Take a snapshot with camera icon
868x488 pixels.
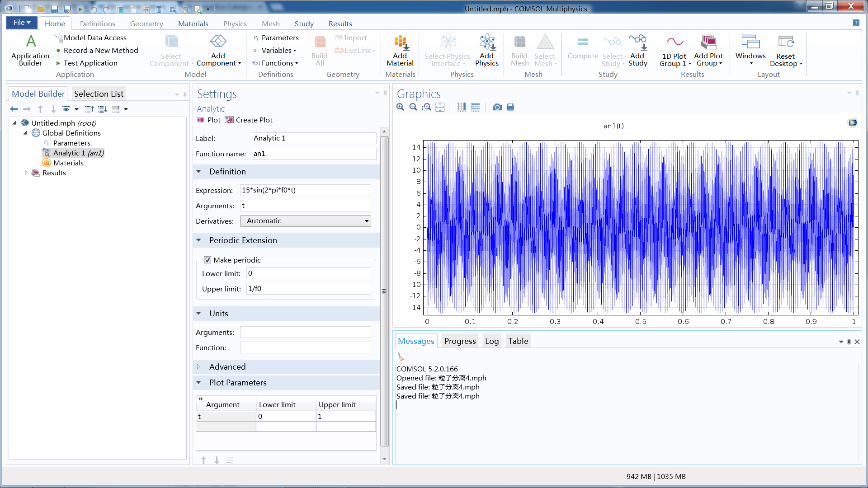click(x=497, y=107)
